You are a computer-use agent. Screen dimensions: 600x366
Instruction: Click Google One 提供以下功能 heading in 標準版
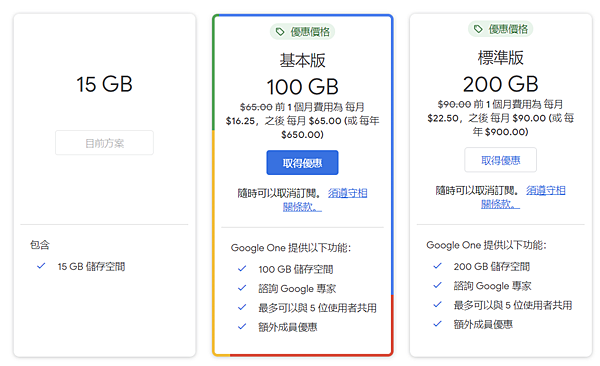tap(486, 245)
